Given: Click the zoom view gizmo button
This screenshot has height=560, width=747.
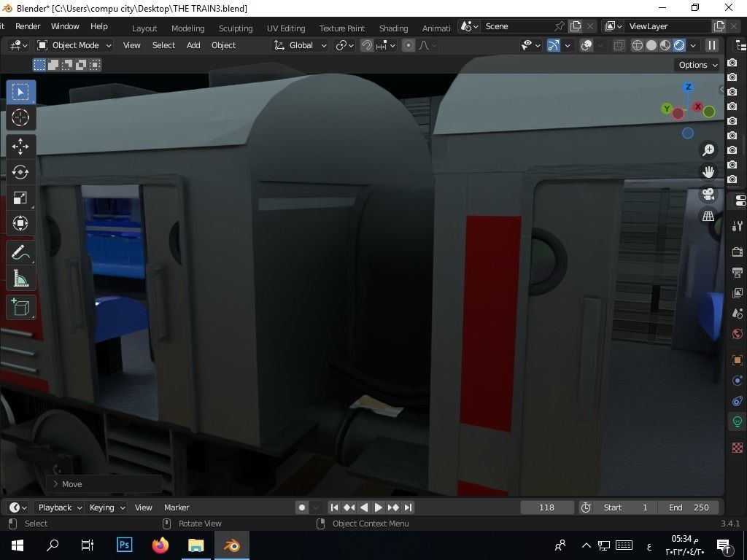Looking at the screenshot, I should (708, 150).
